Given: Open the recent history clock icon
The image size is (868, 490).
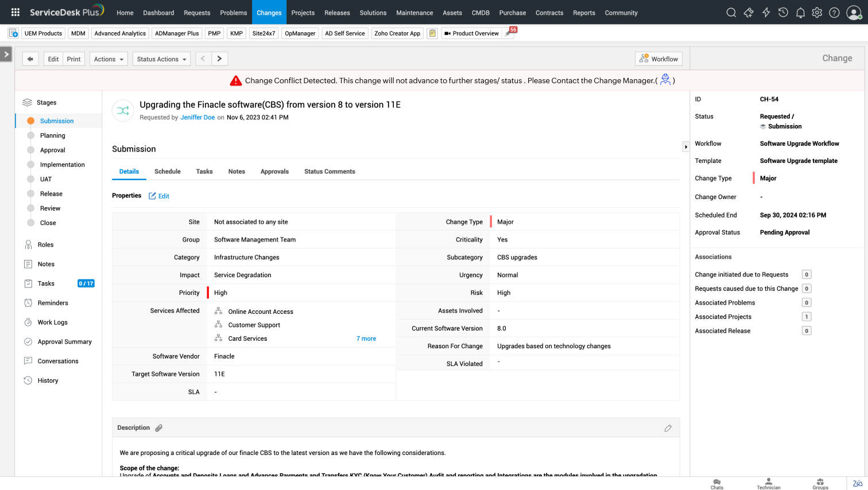Looking at the screenshot, I should coord(783,13).
